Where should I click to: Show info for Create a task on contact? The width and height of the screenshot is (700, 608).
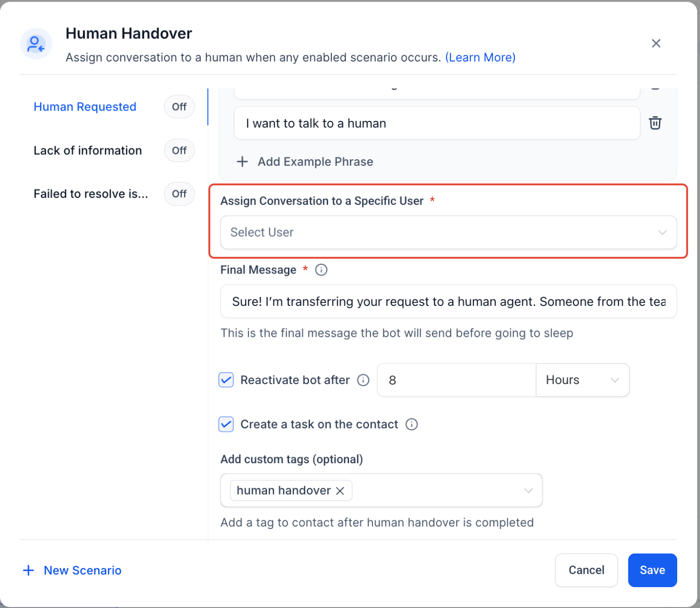[x=412, y=425]
